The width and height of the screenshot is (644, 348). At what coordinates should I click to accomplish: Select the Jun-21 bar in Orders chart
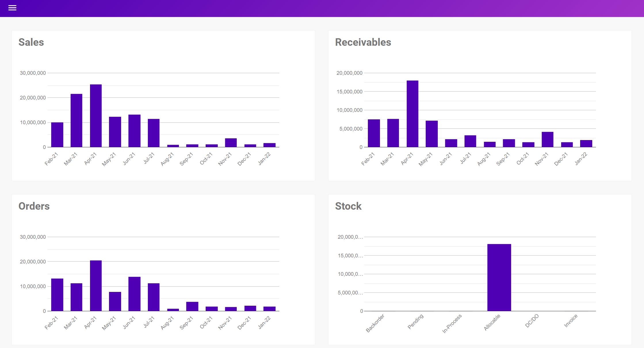click(134, 294)
